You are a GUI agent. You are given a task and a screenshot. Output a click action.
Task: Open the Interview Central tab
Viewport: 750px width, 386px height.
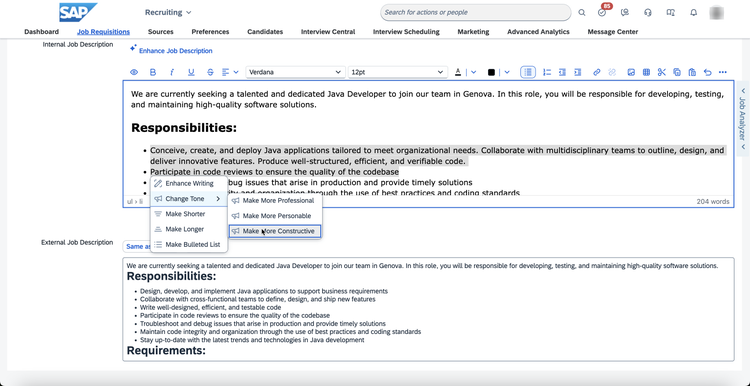(x=328, y=32)
